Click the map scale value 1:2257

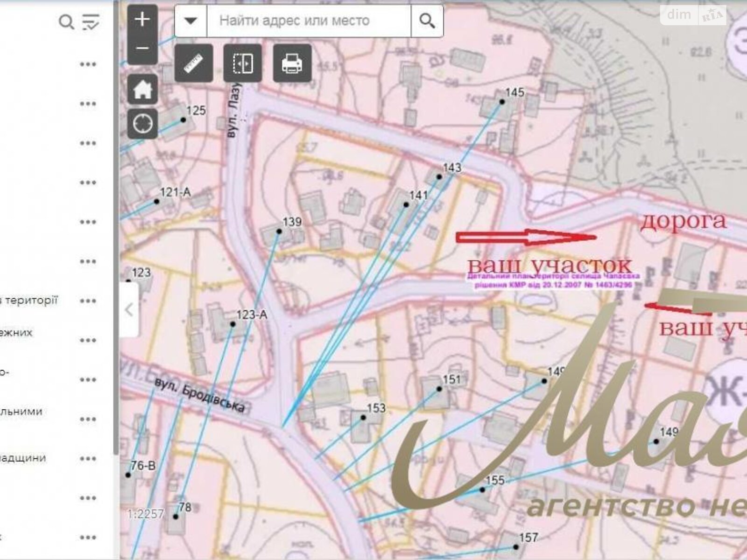click(x=146, y=514)
